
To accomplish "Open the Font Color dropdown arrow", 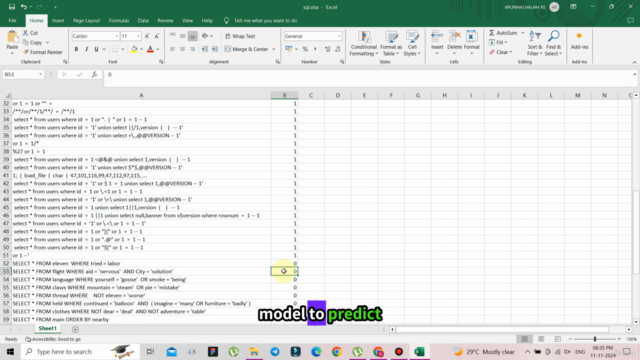I will point(158,49).
